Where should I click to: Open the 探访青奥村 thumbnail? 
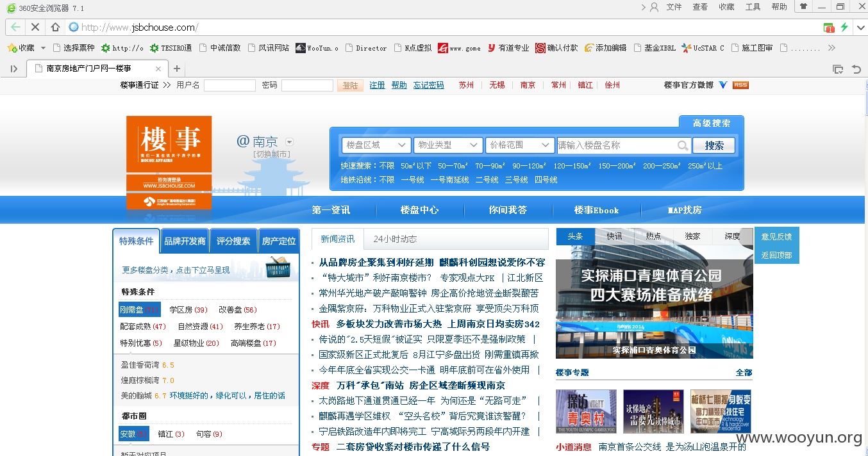586,411
